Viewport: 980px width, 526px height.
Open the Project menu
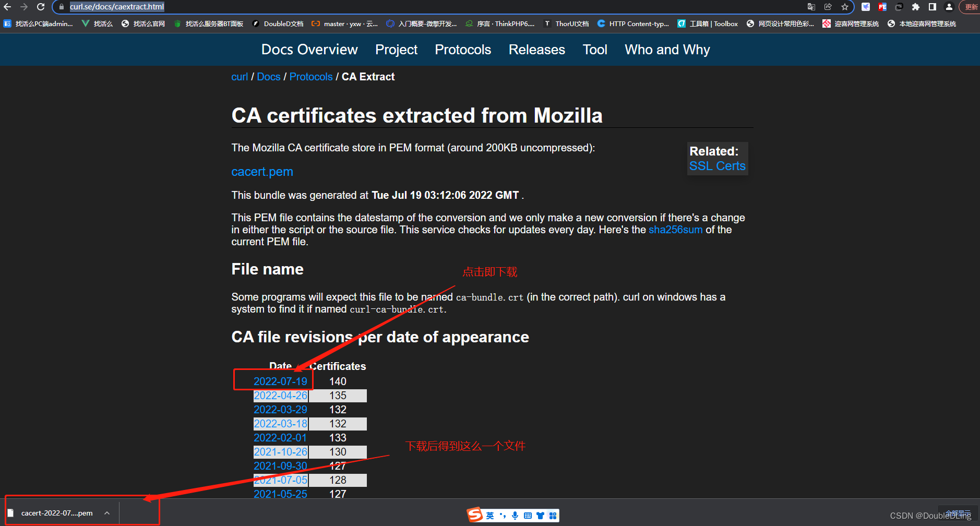(396, 50)
